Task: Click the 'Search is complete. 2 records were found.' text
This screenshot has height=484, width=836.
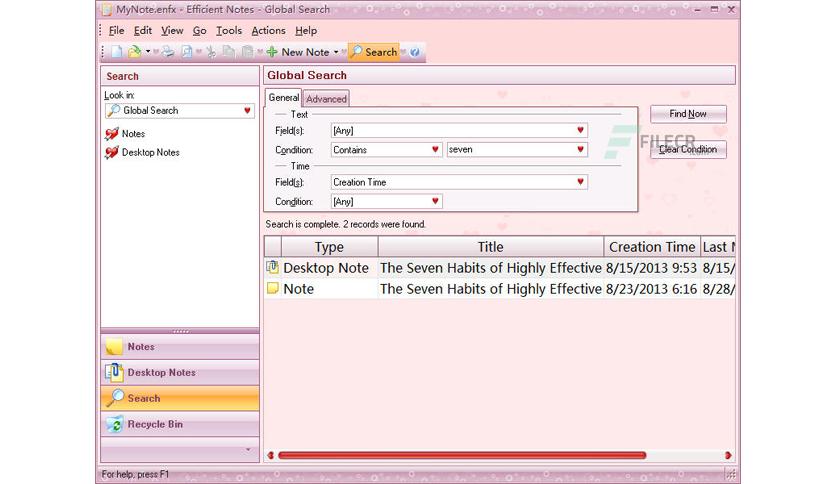Action: [x=345, y=224]
